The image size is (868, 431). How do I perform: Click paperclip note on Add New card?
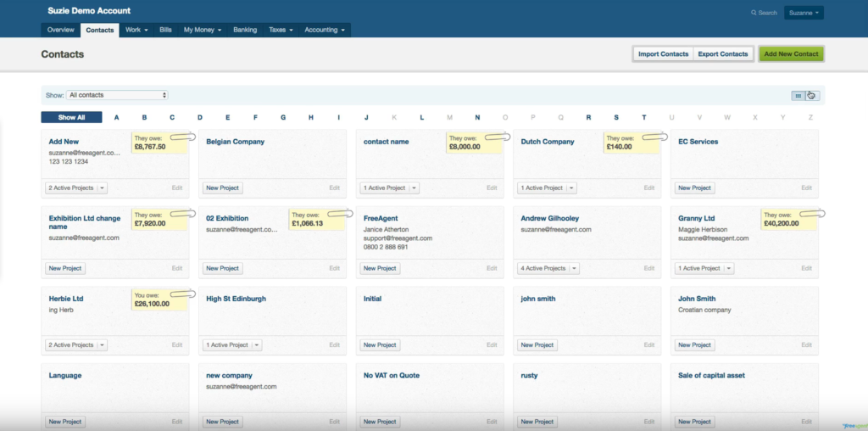tap(184, 137)
